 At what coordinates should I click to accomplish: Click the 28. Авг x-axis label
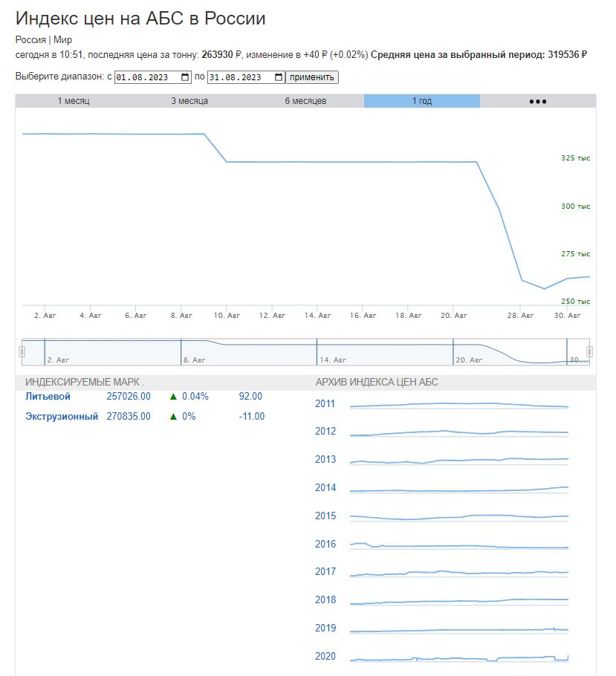coord(520,316)
